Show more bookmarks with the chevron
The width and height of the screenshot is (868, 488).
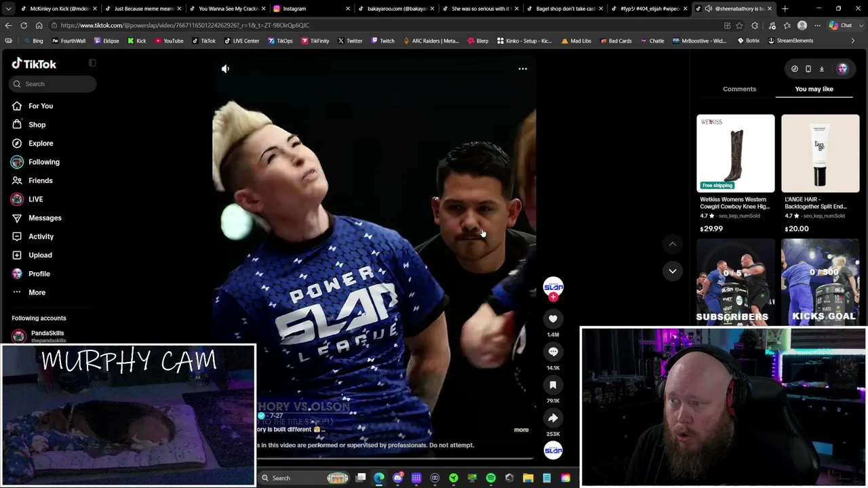pyautogui.click(x=852, y=41)
